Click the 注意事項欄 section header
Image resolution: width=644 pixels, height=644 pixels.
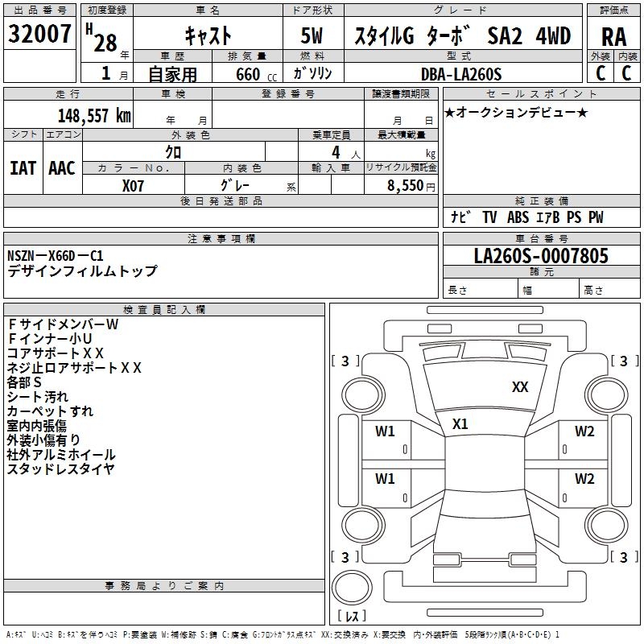click(221, 238)
